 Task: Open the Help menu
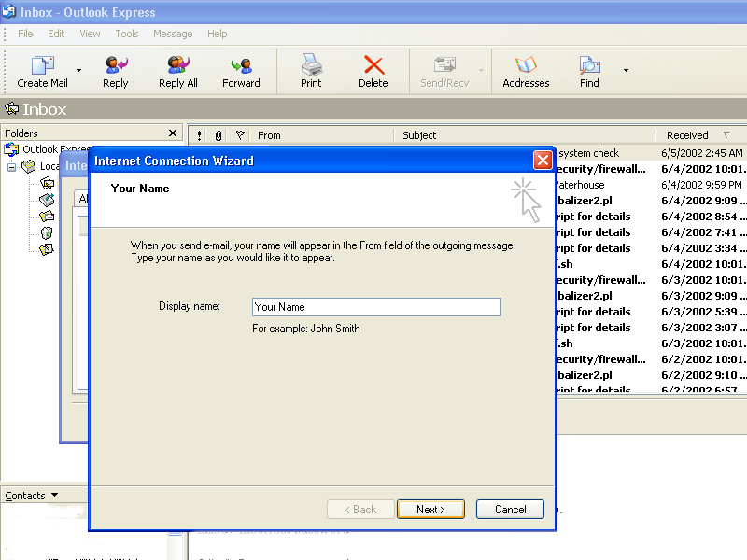218,34
